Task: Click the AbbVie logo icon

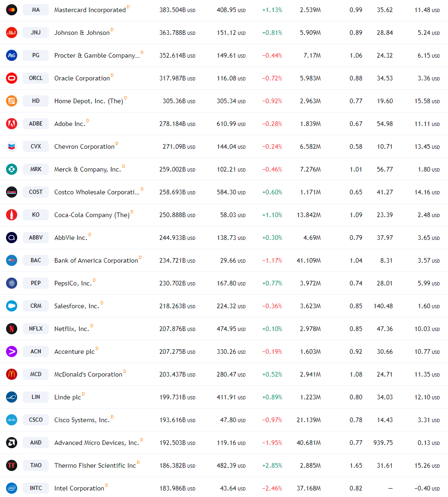Action: pos(12,238)
